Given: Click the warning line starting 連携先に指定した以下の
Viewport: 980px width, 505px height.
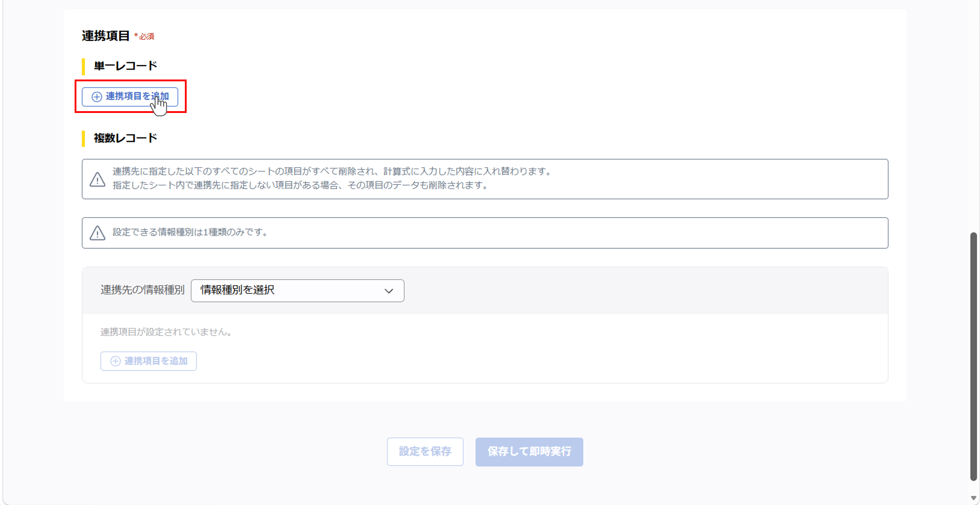Looking at the screenshot, I should [332, 171].
